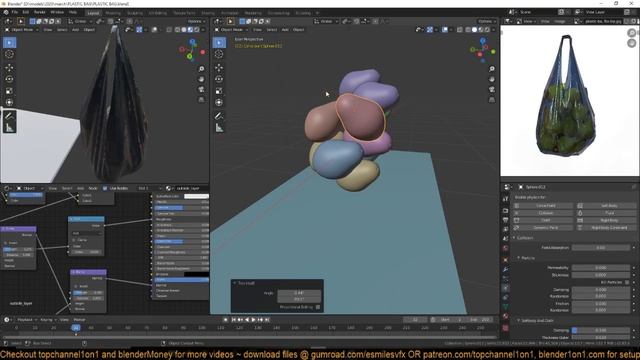Select the Move tool in left viewport
The height and width of the screenshot is (360, 640).
tap(9, 68)
